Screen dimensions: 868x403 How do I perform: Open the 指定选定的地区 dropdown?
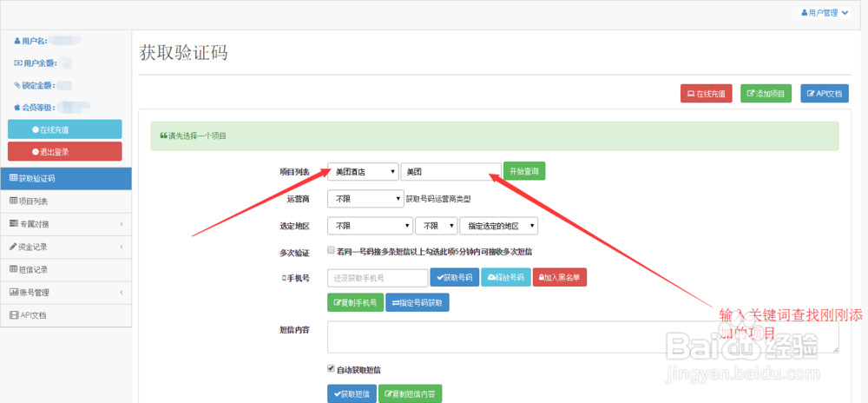[x=499, y=226]
